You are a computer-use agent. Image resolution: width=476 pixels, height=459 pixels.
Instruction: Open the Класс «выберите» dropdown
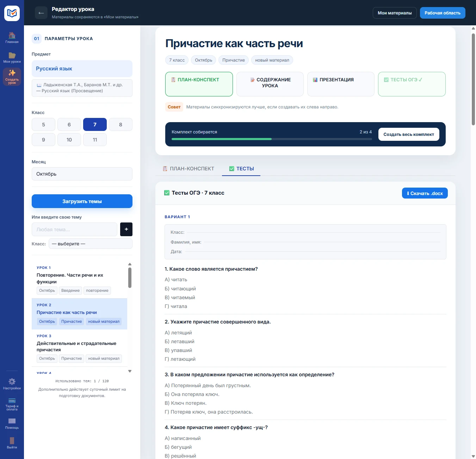91,244
